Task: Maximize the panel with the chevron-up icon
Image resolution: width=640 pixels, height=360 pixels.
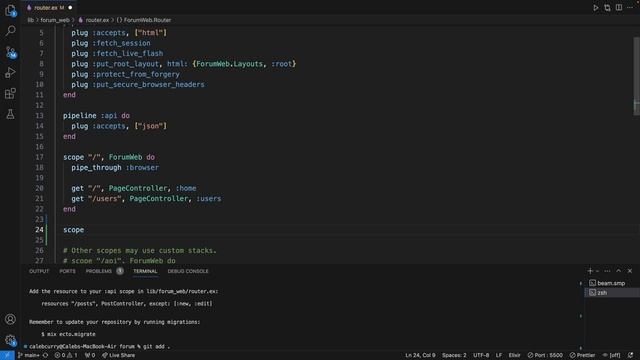Action: (618, 271)
